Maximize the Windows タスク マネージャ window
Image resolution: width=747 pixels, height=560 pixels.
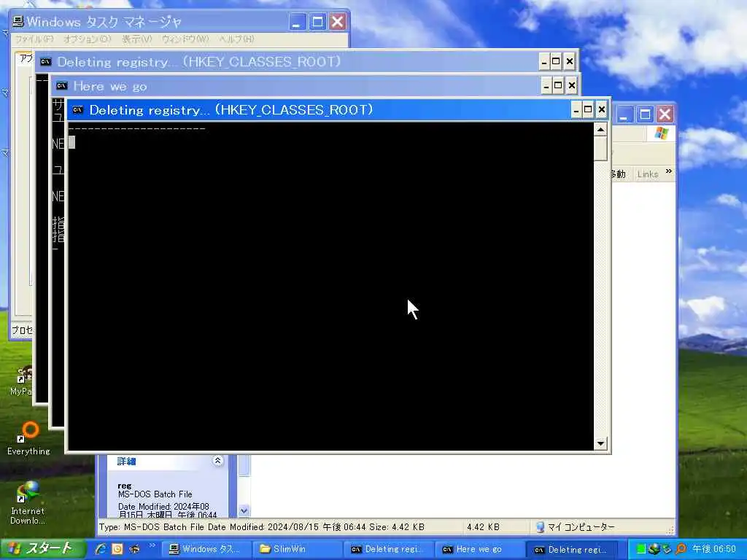(x=317, y=22)
